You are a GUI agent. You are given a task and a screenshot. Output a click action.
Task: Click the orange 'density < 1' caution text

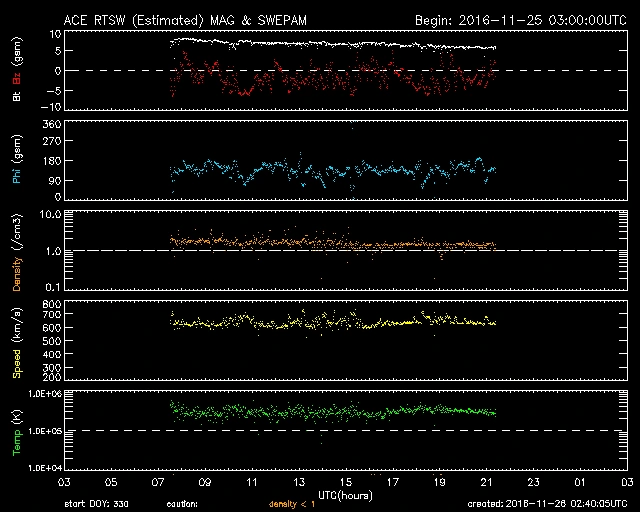coord(292,504)
